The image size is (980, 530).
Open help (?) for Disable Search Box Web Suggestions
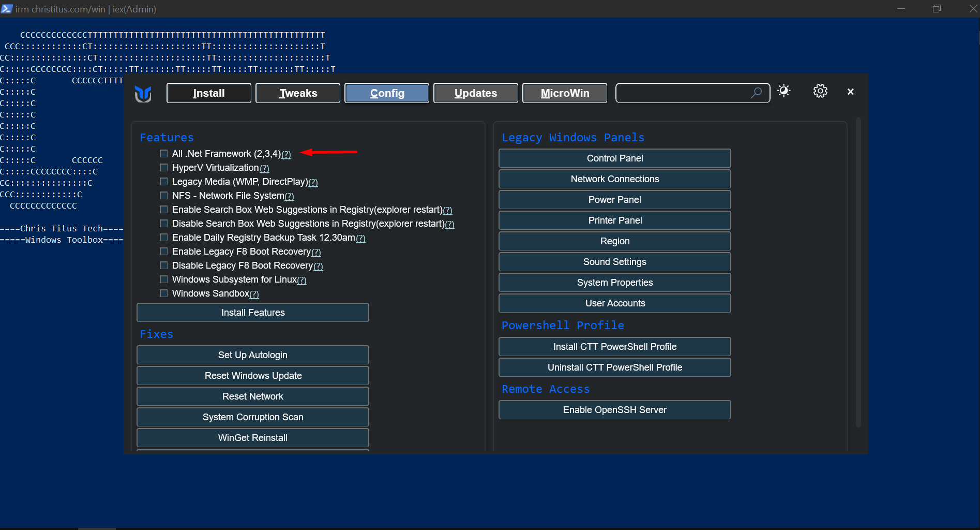(x=450, y=224)
